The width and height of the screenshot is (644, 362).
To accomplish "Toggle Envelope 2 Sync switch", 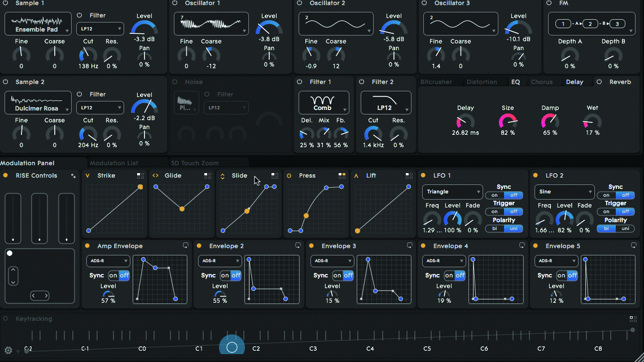I will coord(230,275).
